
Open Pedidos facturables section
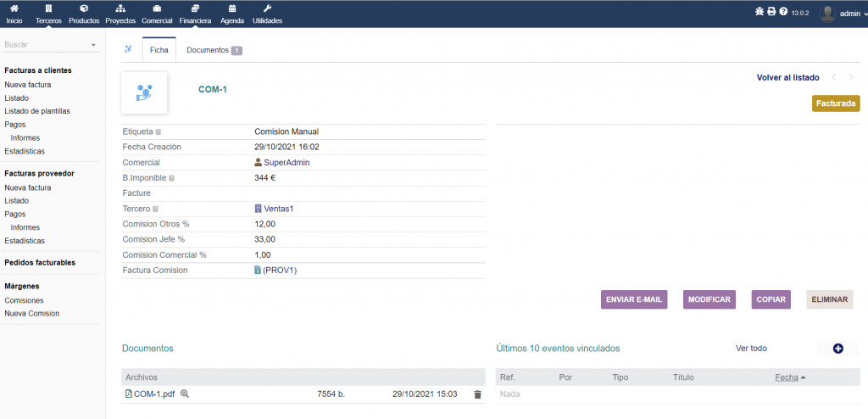tap(40, 263)
